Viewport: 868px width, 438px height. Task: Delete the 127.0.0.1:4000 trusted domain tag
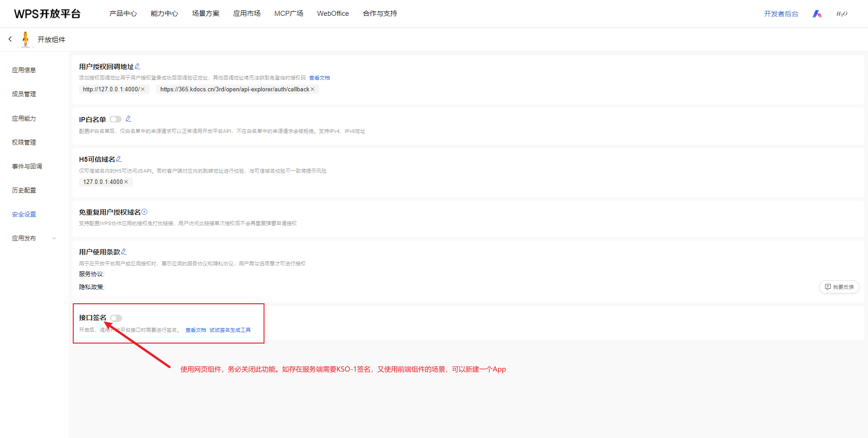point(126,182)
